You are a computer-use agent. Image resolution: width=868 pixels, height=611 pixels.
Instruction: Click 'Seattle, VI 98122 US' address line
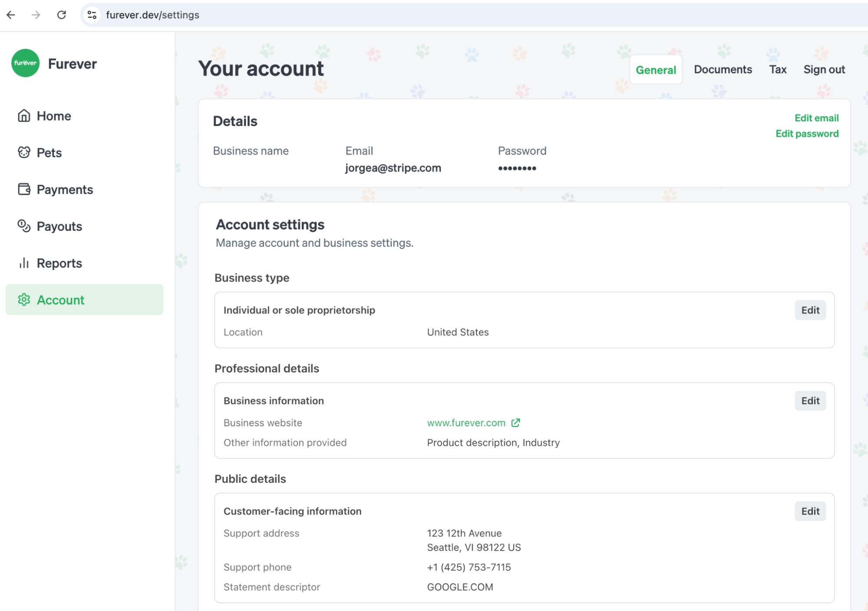pos(474,548)
